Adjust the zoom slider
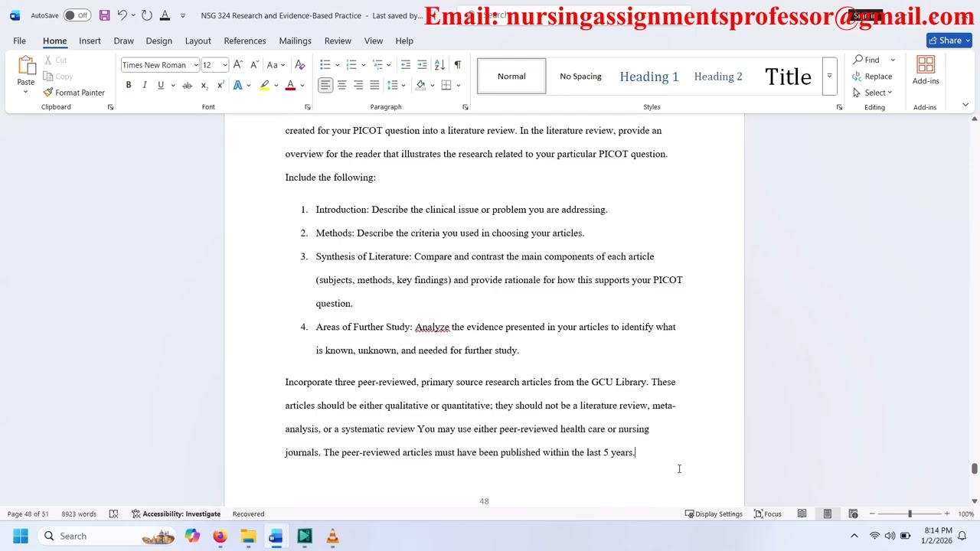 pyautogui.click(x=910, y=514)
